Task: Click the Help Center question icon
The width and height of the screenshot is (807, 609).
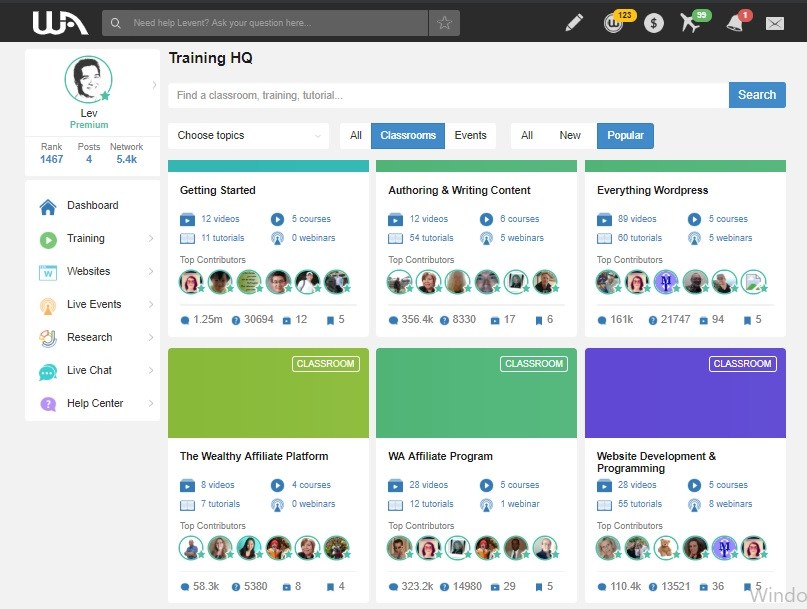Action: pos(48,404)
